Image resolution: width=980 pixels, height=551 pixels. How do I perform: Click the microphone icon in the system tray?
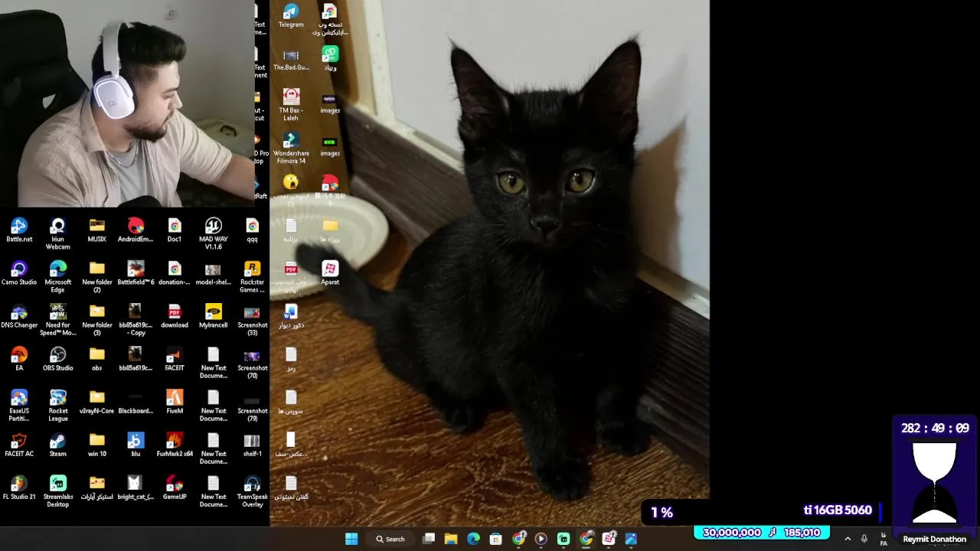tap(864, 539)
